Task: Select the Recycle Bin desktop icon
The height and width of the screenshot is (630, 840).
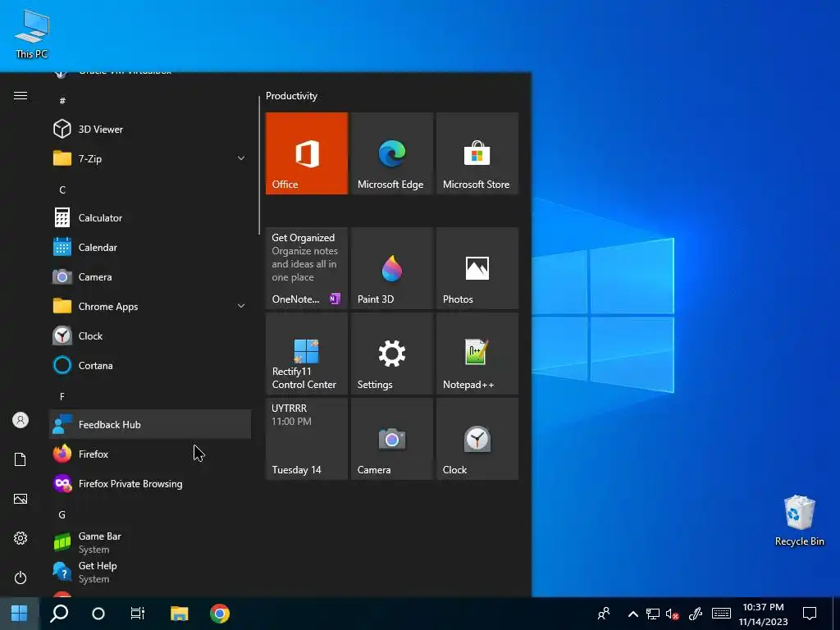Action: 799,520
